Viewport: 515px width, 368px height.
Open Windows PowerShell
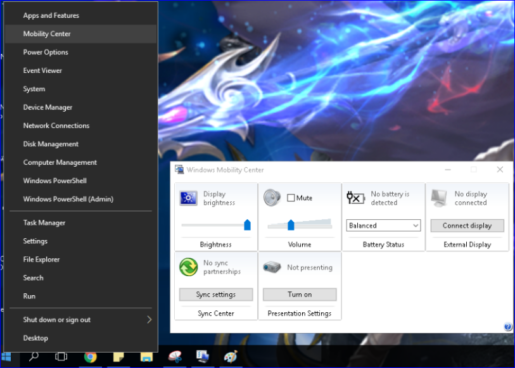tap(80, 181)
